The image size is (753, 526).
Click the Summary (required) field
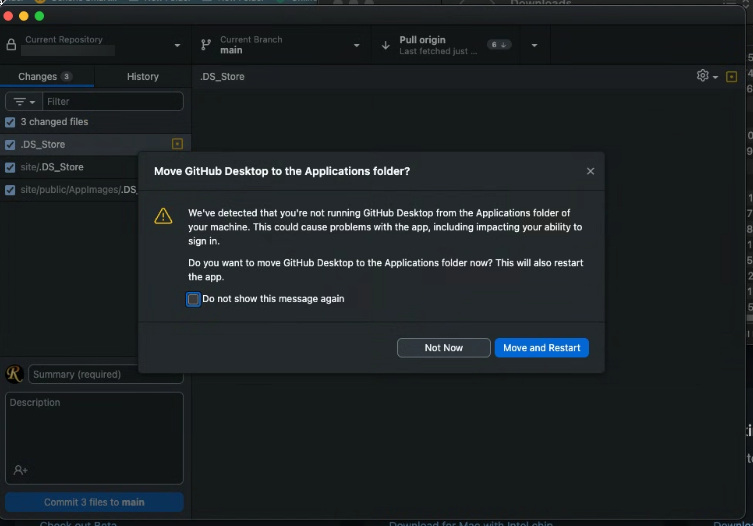click(x=106, y=374)
